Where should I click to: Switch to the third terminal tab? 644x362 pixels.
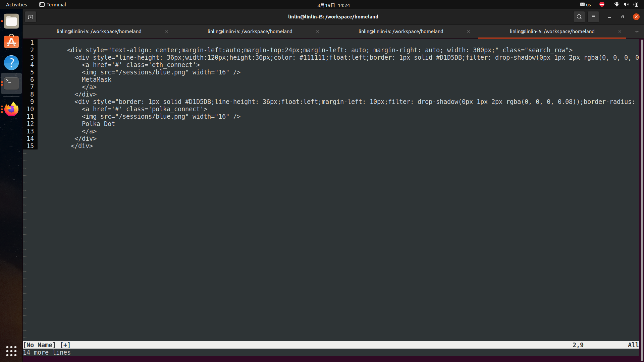[x=400, y=32]
